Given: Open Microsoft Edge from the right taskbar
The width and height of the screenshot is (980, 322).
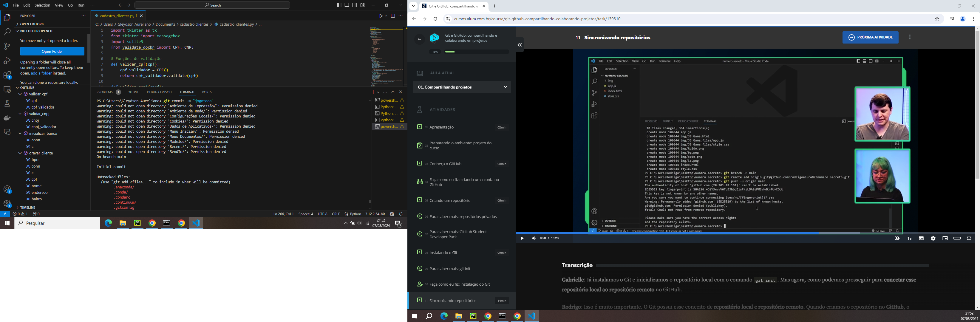Looking at the screenshot, I should pyautogui.click(x=444, y=316).
